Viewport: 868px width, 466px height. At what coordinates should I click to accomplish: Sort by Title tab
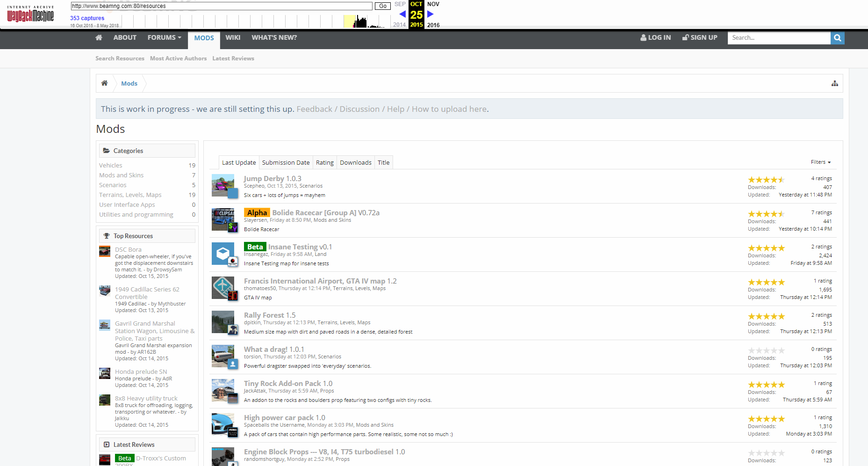coord(383,163)
